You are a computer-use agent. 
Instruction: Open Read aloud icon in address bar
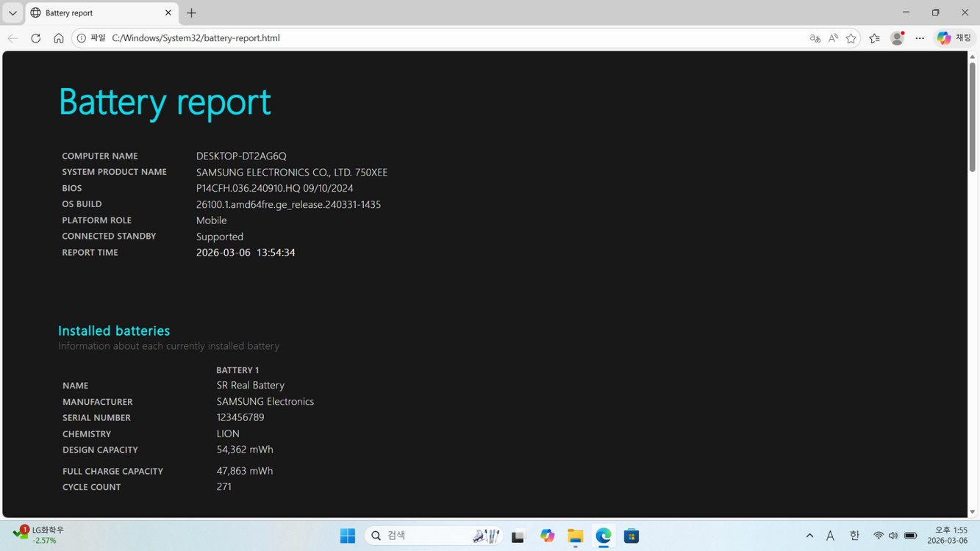[833, 38]
